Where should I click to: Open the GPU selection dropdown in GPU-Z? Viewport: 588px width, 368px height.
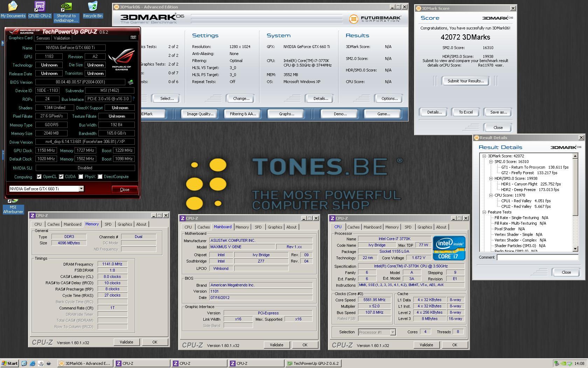[x=81, y=189]
